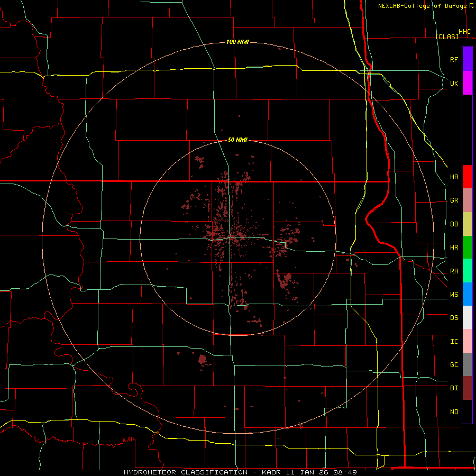Click the RF purple legend swatch

coord(467,59)
